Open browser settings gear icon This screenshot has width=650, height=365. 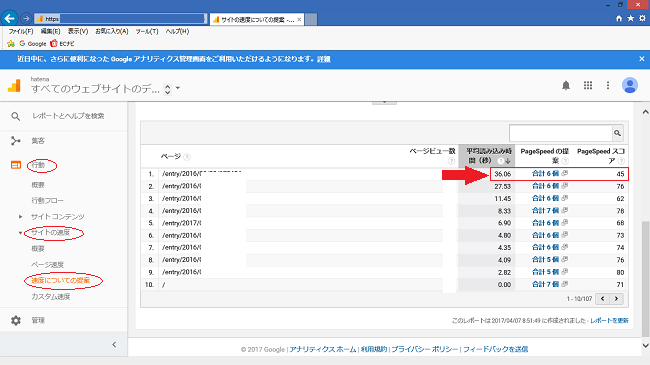click(642, 19)
